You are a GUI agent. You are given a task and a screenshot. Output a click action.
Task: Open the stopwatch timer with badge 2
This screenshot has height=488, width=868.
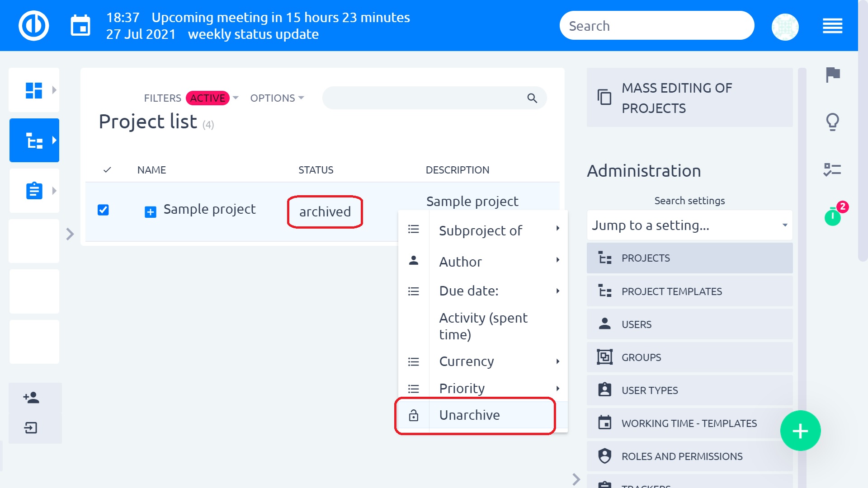tap(832, 218)
